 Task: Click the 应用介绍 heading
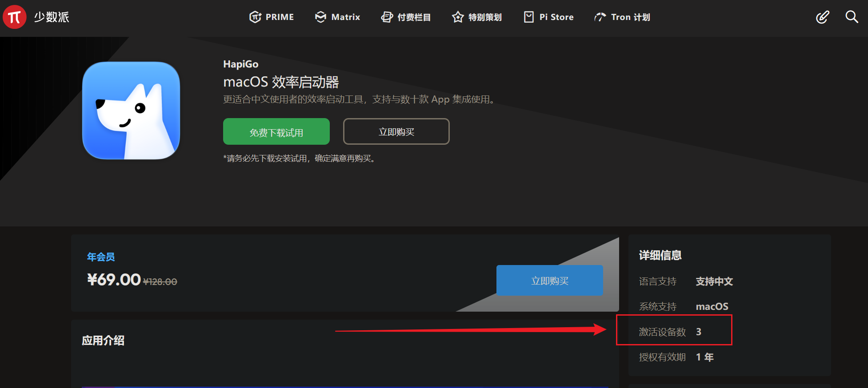tap(103, 340)
